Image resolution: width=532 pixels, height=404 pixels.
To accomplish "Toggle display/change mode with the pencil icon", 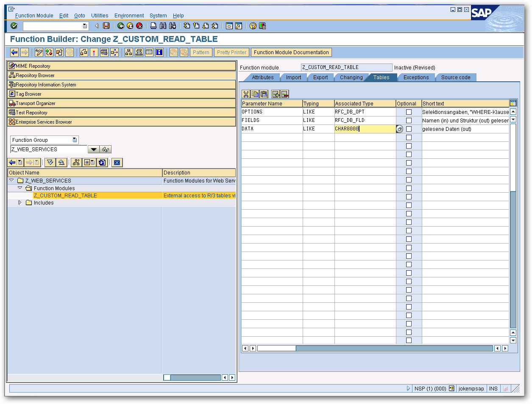I will [39, 52].
